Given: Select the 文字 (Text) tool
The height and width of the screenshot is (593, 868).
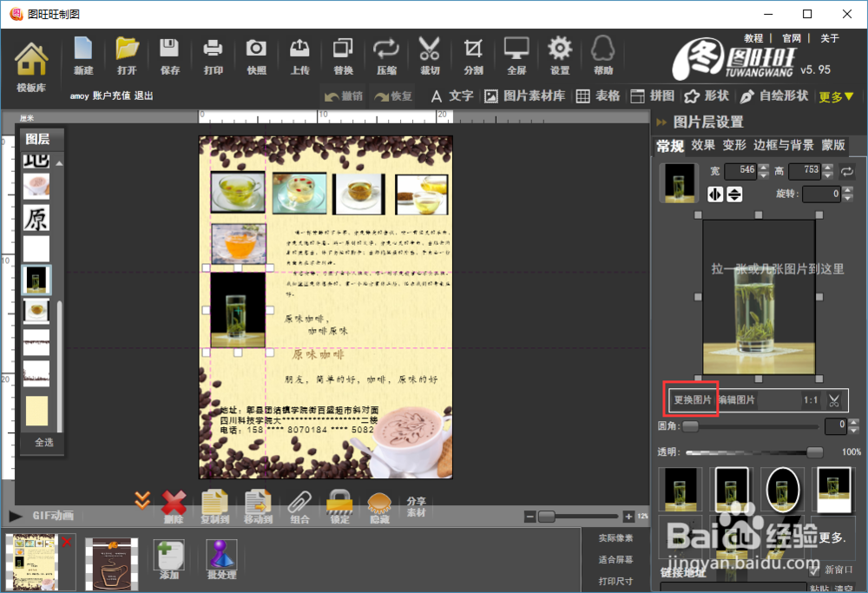Looking at the screenshot, I should click(x=452, y=96).
